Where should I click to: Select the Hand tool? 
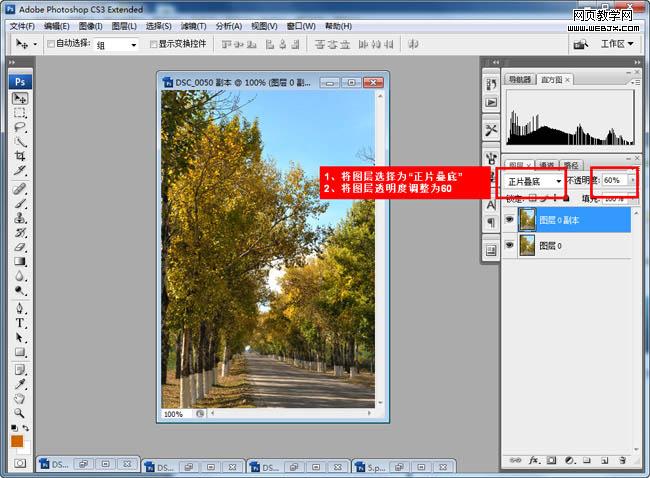pyautogui.click(x=19, y=398)
